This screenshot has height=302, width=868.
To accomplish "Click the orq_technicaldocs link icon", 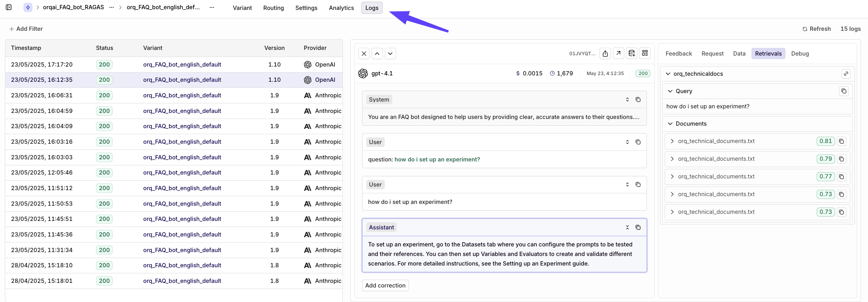I will click(x=846, y=74).
